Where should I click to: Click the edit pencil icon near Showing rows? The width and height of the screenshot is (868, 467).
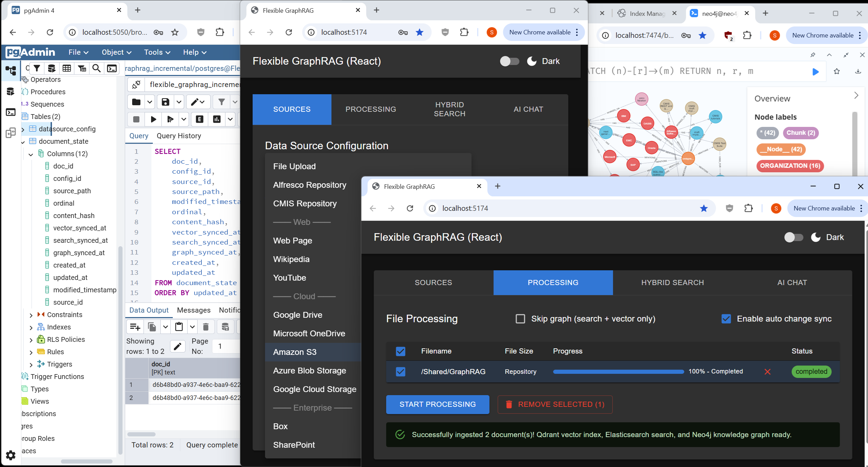pos(178,346)
